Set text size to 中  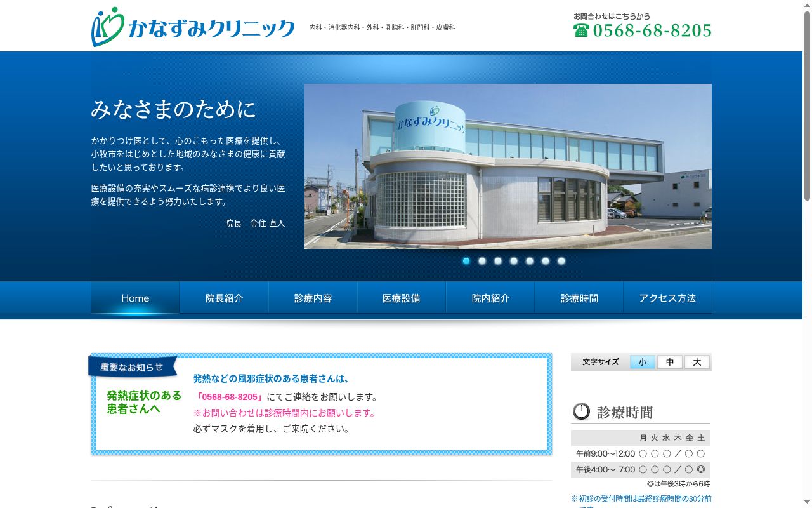670,362
